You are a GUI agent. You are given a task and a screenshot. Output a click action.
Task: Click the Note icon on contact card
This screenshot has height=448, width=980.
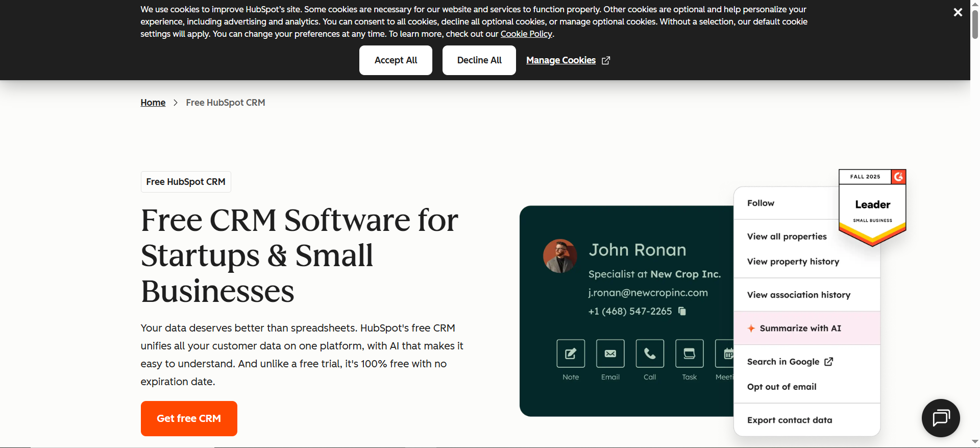pyautogui.click(x=571, y=353)
